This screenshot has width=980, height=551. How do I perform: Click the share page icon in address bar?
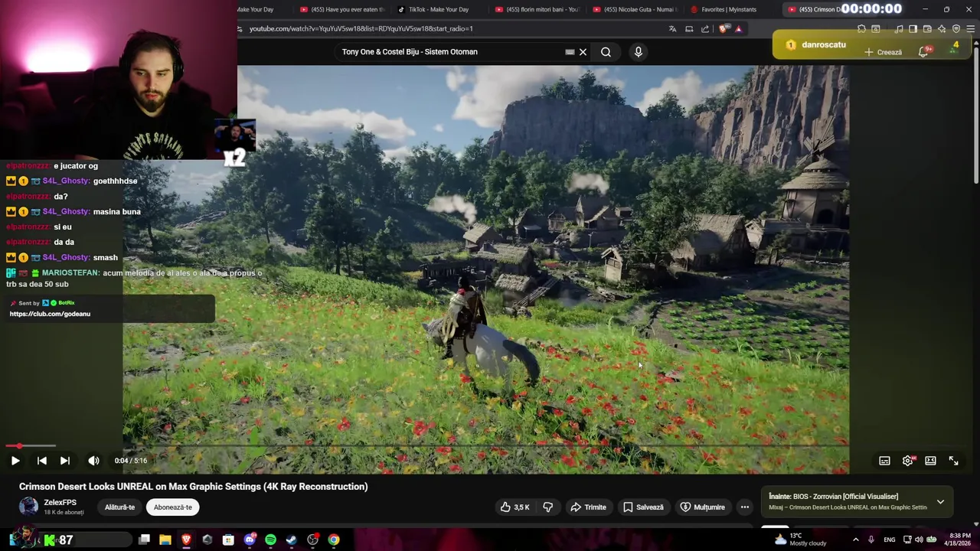click(x=705, y=29)
